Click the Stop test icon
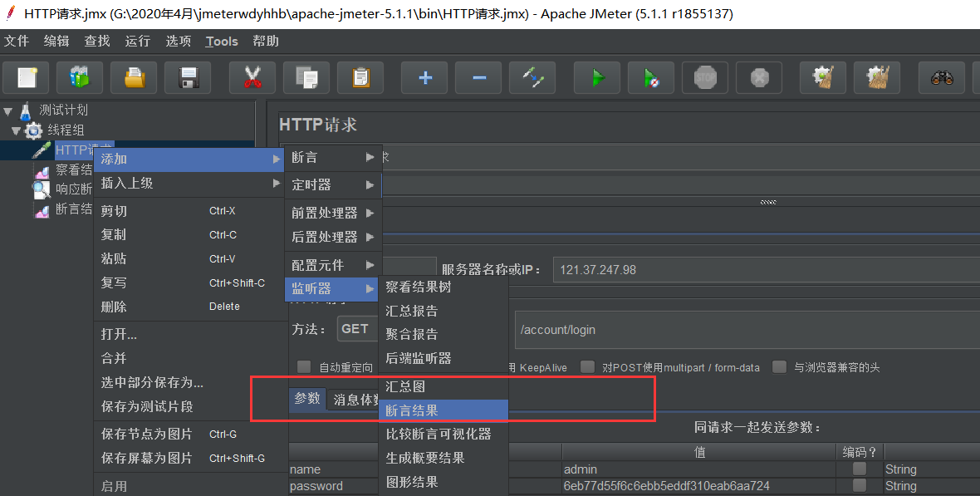The height and width of the screenshot is (496, 980). click(705, 77)
